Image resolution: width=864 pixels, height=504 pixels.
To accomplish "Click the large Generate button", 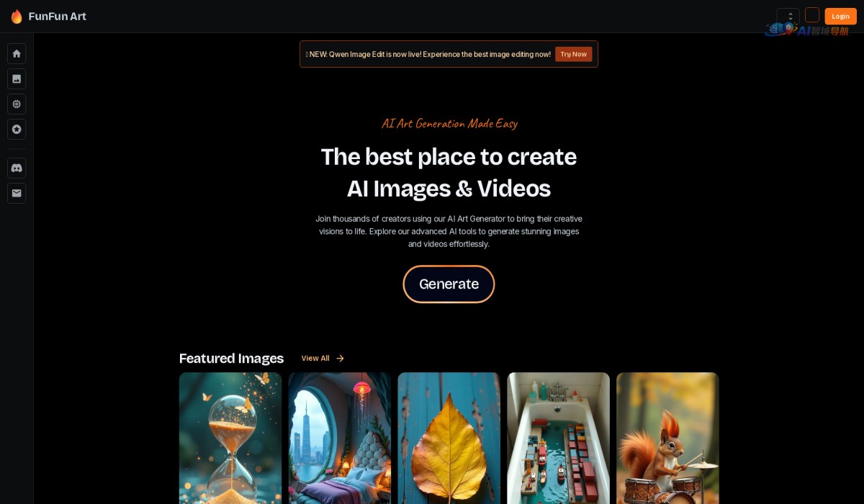I will (449, 284).
